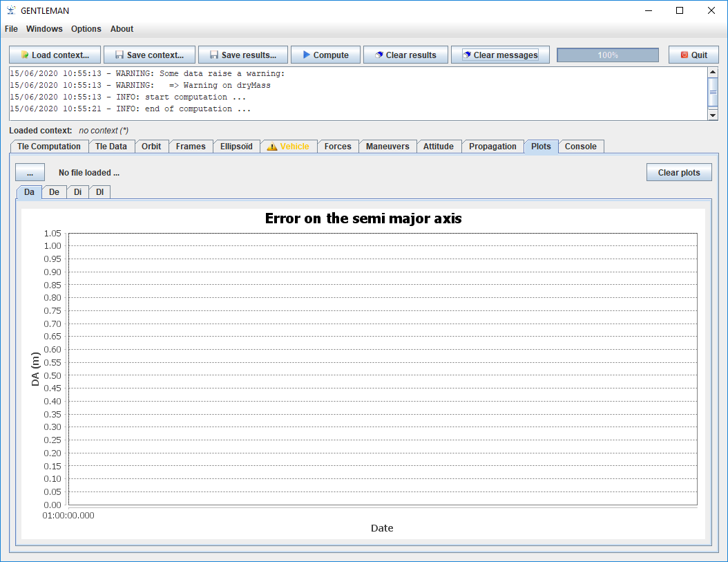
Task: Open the Options menu
Action: [x=86, y=29]
